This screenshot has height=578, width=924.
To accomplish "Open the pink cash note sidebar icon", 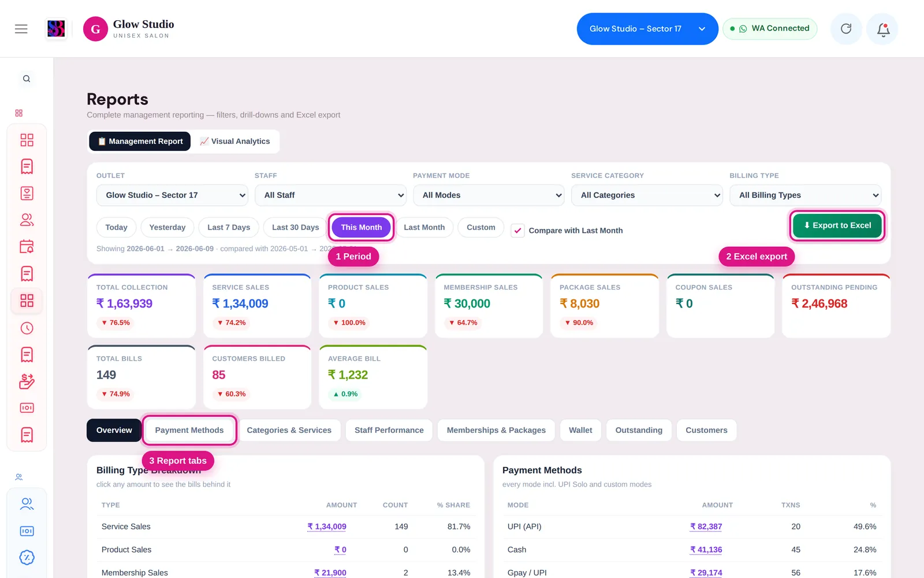I will (27, 408).
